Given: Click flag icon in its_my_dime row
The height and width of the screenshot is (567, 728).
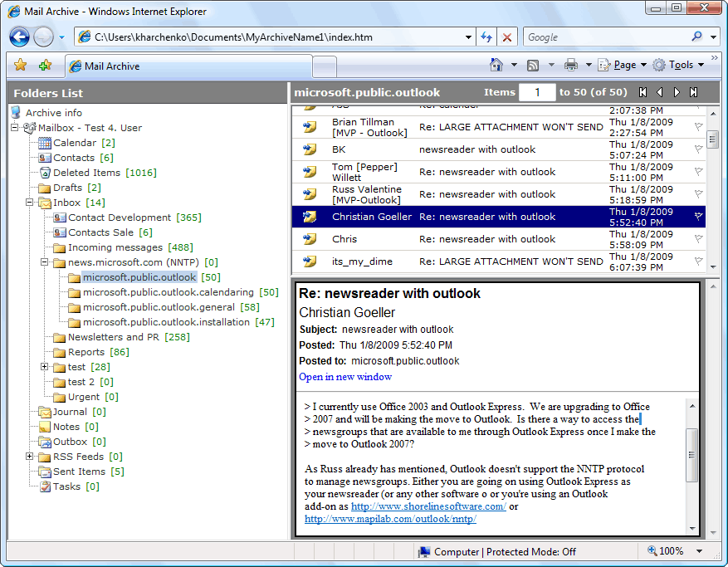Looking at the screenshot, I should coord(698,262).
